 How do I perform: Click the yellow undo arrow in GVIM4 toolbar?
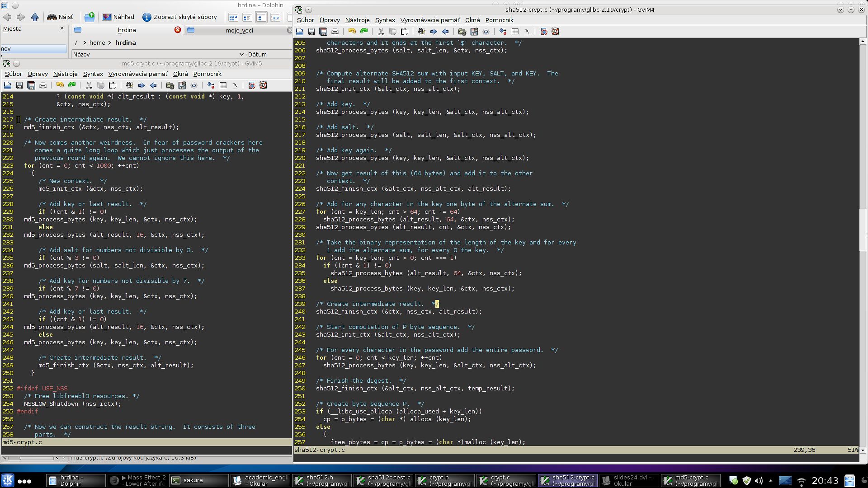tap(352, 32)
